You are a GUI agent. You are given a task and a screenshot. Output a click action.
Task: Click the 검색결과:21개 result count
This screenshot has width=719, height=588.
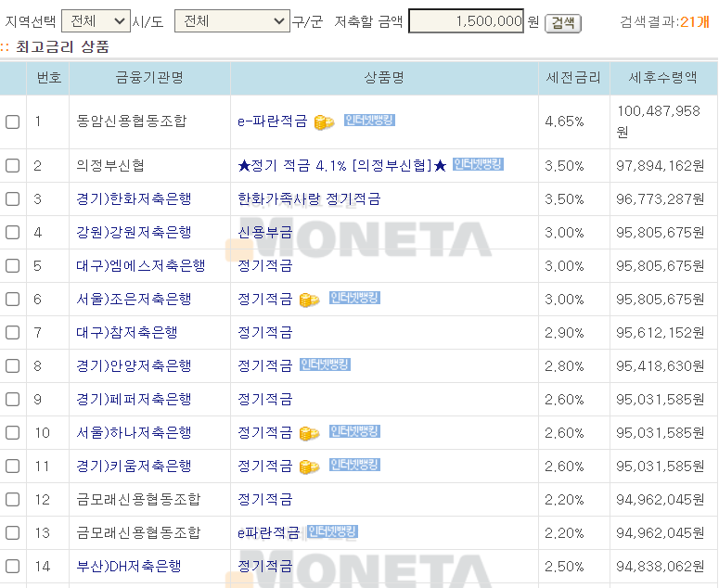pyautogui.click(x=664, y=21)
